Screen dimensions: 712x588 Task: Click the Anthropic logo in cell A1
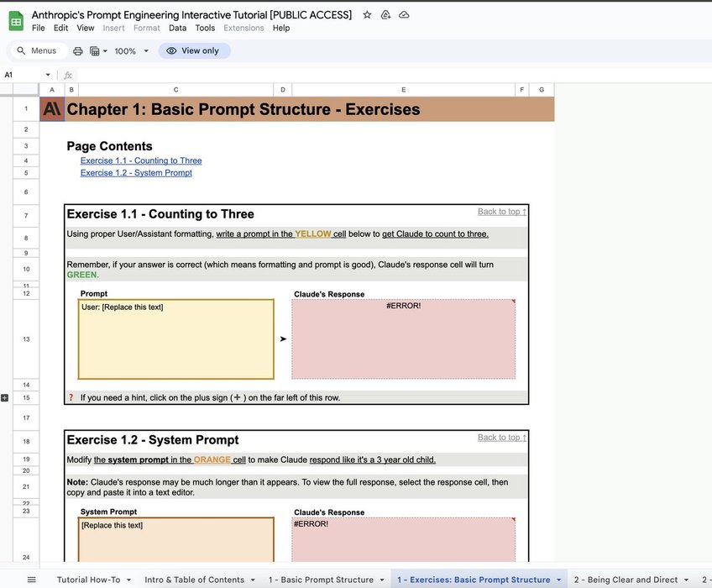coord(52,109)
